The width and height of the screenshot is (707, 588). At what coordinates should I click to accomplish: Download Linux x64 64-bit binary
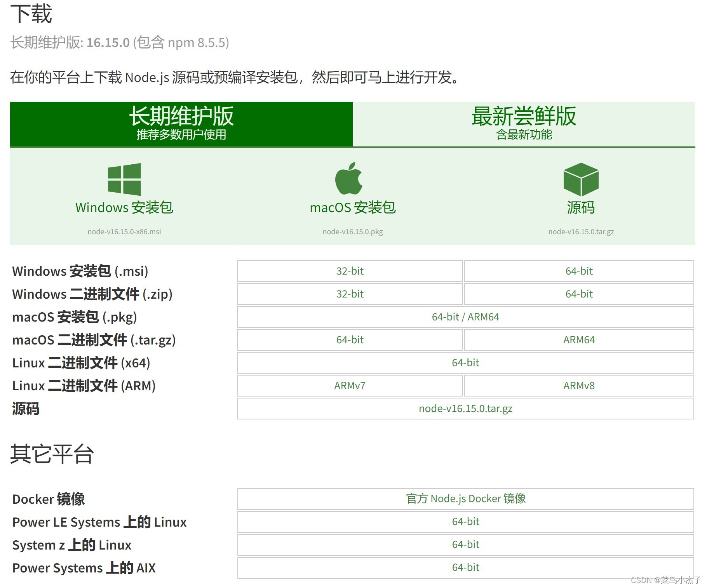465,363
